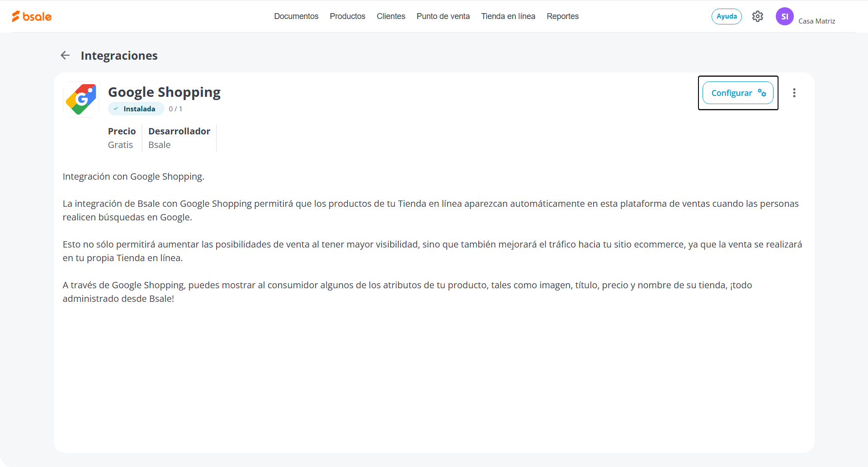Screen dimensions: 868x467
Task: Open the Tienda en línea menu
Action: tap(508, 16)
